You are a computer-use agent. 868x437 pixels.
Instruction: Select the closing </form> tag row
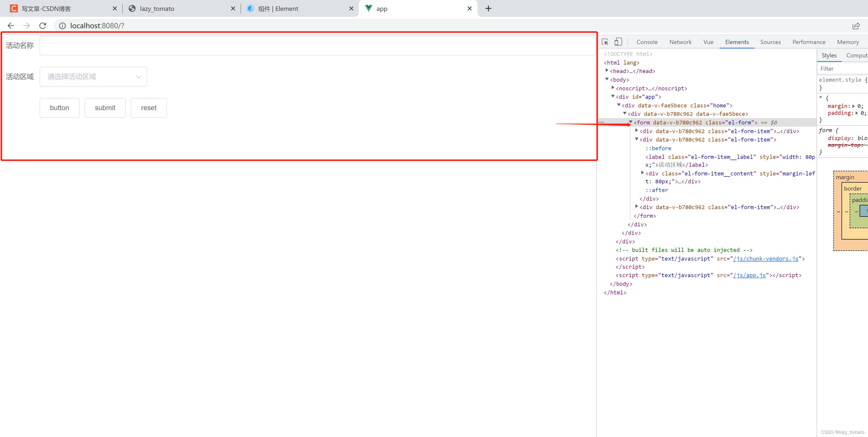(x=645, y=216)
